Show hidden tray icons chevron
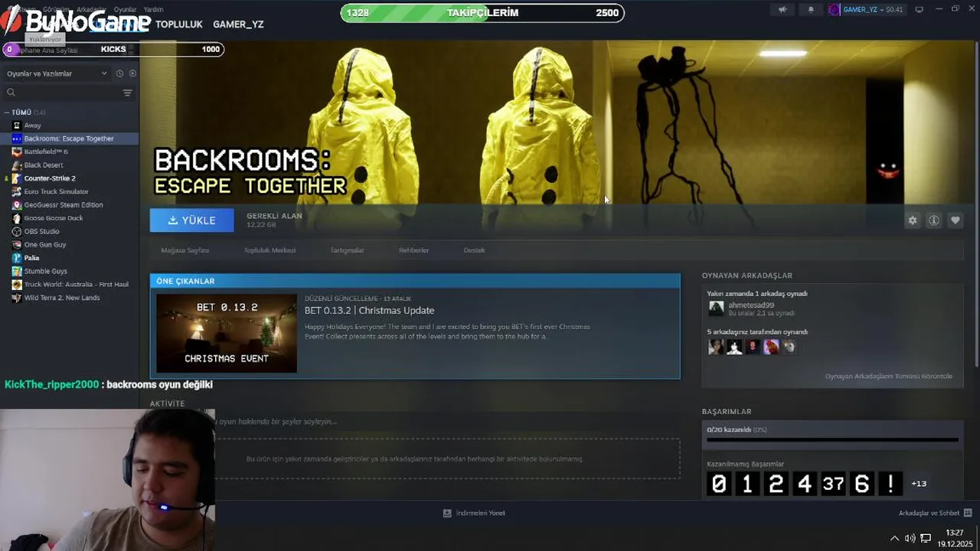980x551 pixels. point(894,538)
